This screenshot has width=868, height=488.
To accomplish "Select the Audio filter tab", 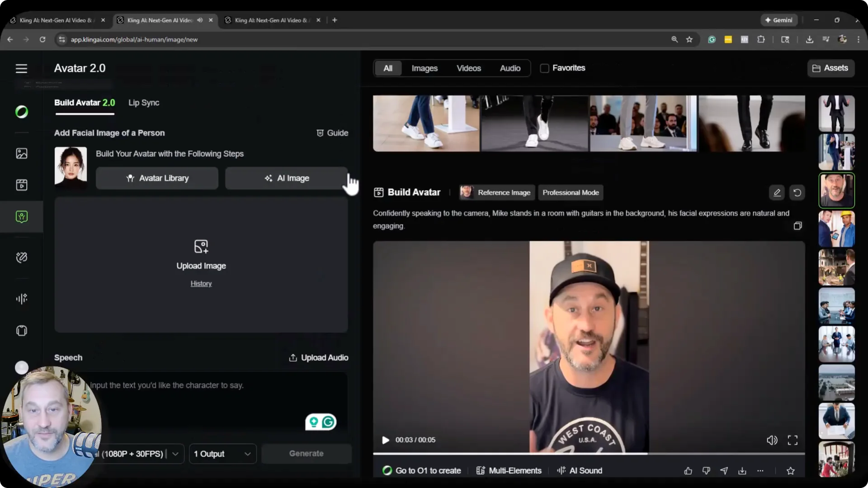I will click(x=510, y=68).
